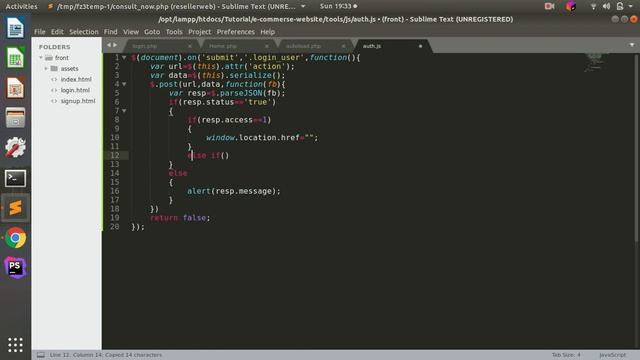
Task: Switch to the login.php tab
Action: [x=161, y=46]
